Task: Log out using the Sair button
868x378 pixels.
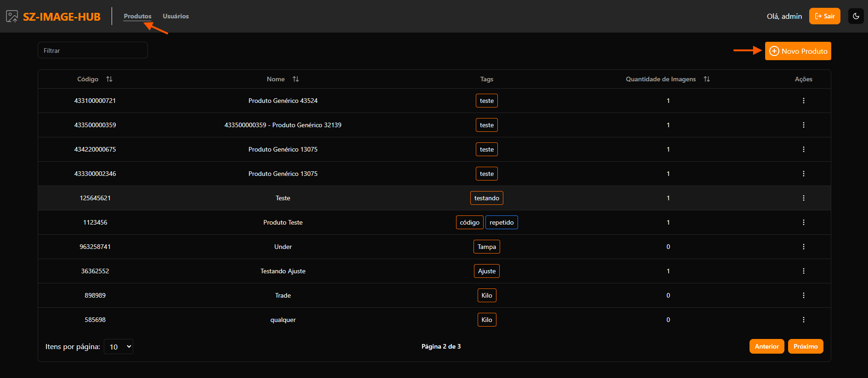Action: click(x=824, y=16)
